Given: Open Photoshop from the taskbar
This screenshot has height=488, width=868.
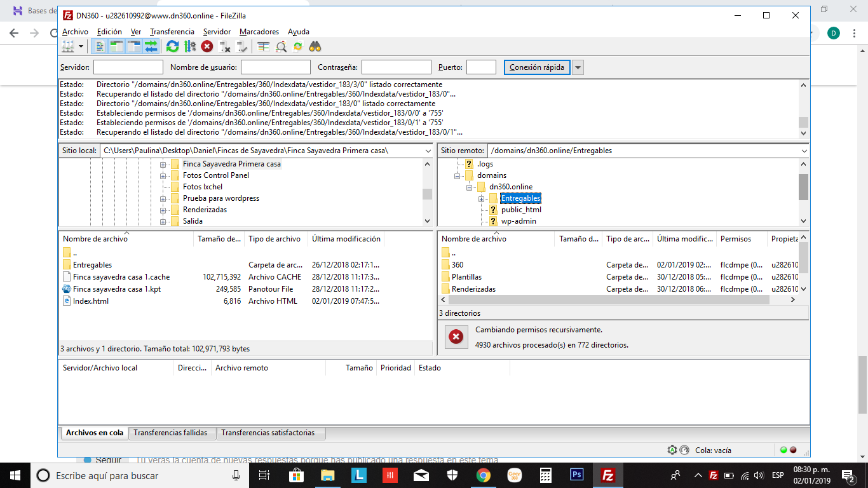Looking at the screenshot, I should 577,475.
